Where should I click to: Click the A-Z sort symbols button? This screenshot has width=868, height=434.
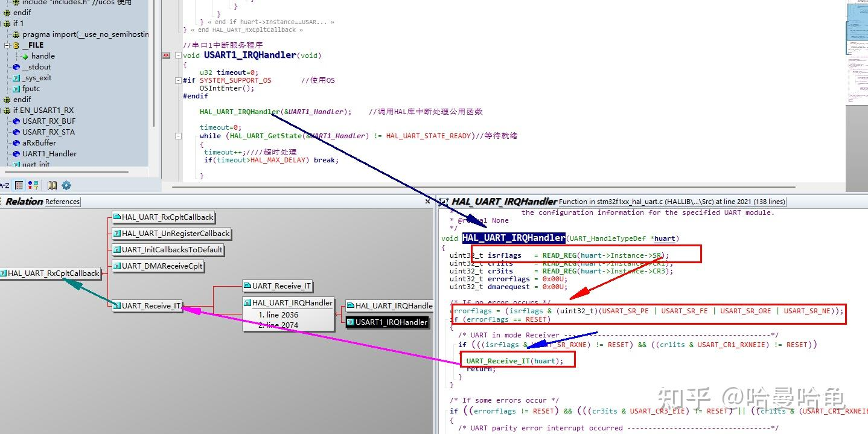tap(4, 185)
